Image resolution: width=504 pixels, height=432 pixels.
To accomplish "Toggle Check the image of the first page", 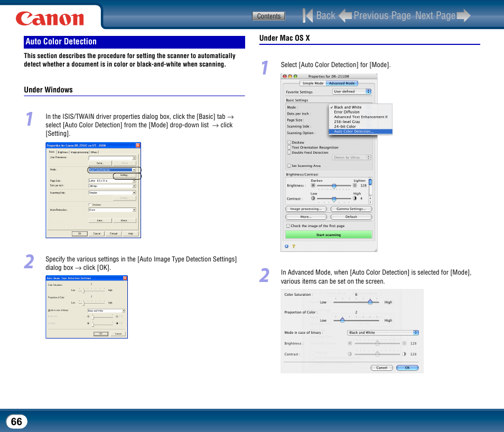I will (x=288, y=226).
